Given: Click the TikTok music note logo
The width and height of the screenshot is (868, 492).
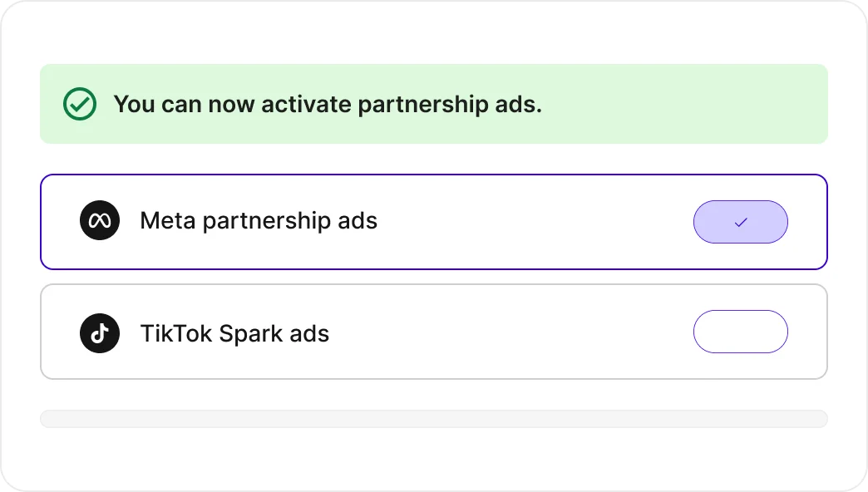Looking at the screenshot, I should 100,334.
